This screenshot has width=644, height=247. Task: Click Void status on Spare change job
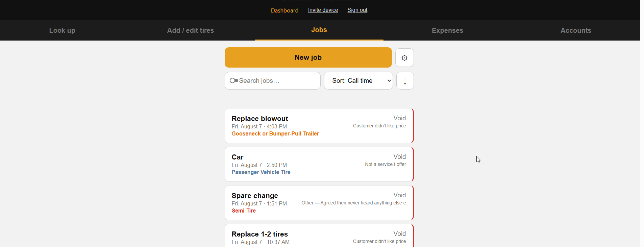(399, 195)
